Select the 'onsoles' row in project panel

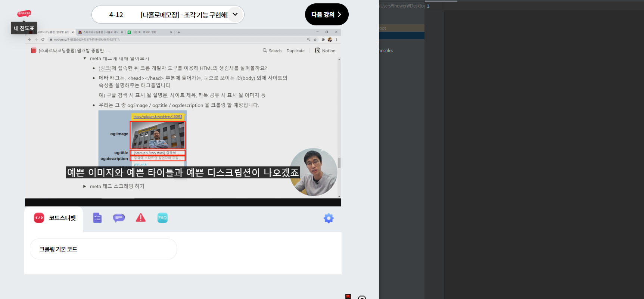[x=402, y=51]
